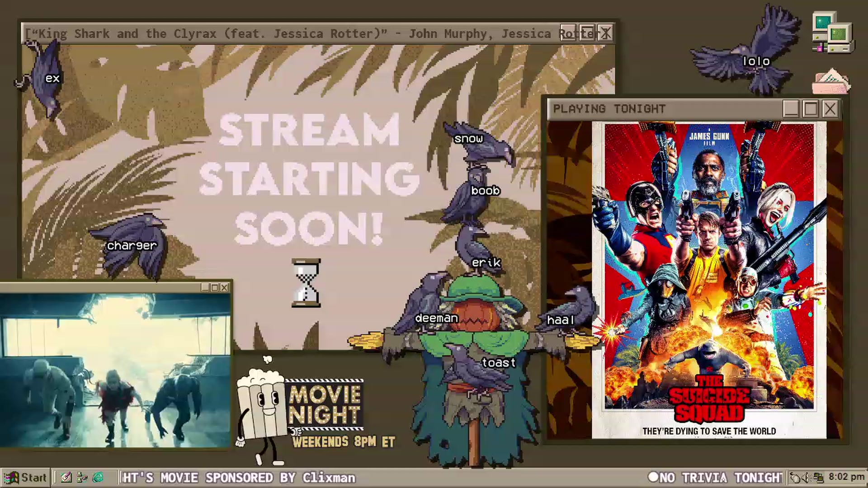Minimize the small movie clip window
Image resolution: width=868 pixels, height=488 pixels.
(x=205, y=287)
